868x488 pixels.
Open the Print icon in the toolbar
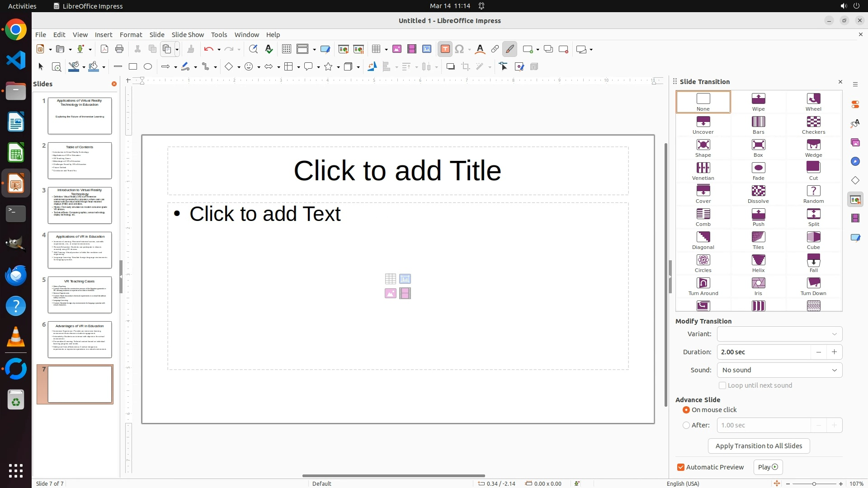(x=119, y=49)
